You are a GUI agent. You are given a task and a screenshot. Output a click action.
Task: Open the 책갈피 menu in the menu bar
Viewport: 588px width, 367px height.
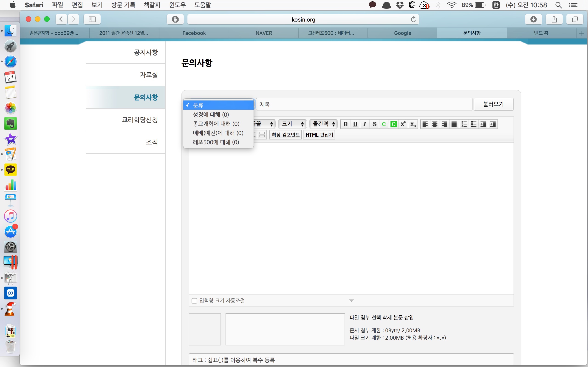(x=152, y=5)
